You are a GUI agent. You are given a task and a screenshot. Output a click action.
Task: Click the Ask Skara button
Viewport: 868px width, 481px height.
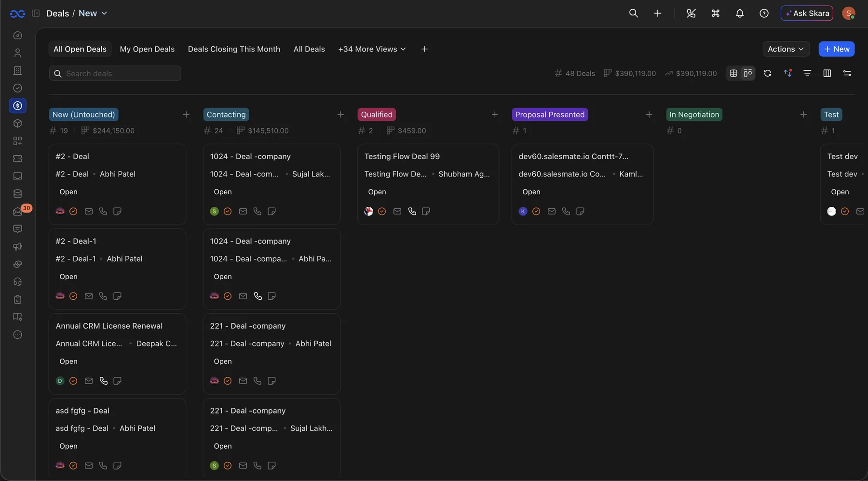click(807, 13)
